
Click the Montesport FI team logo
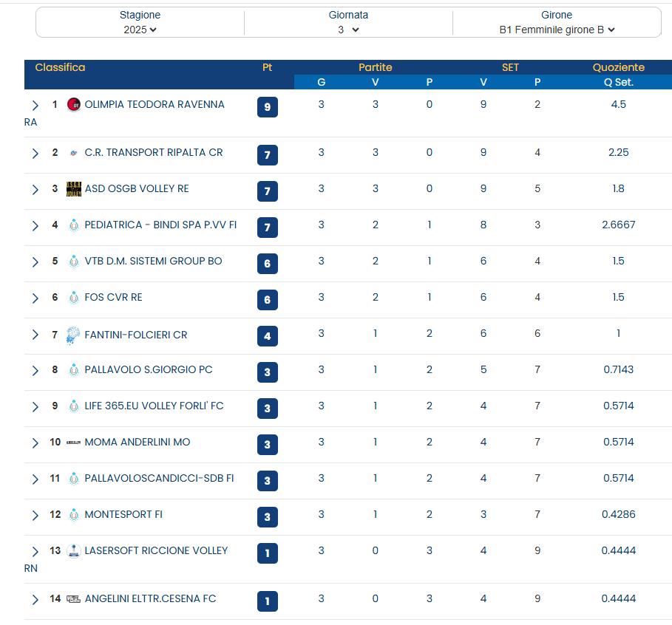coord(73,515)
